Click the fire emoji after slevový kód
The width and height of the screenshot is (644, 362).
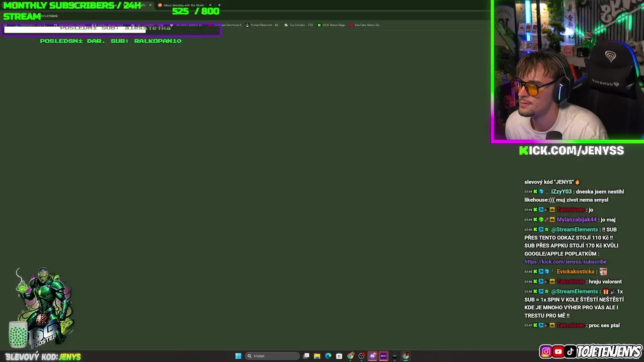tap(577, 182)
